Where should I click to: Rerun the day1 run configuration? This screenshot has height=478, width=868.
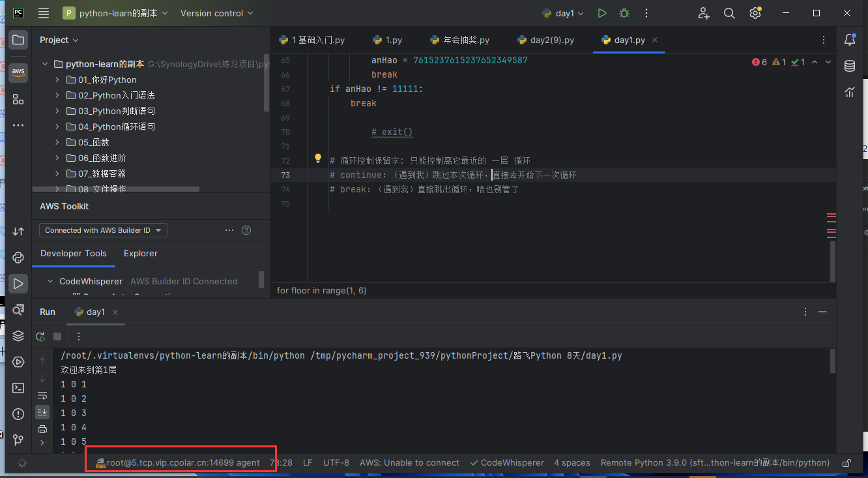pyautogui.click(x=40, y=336)
